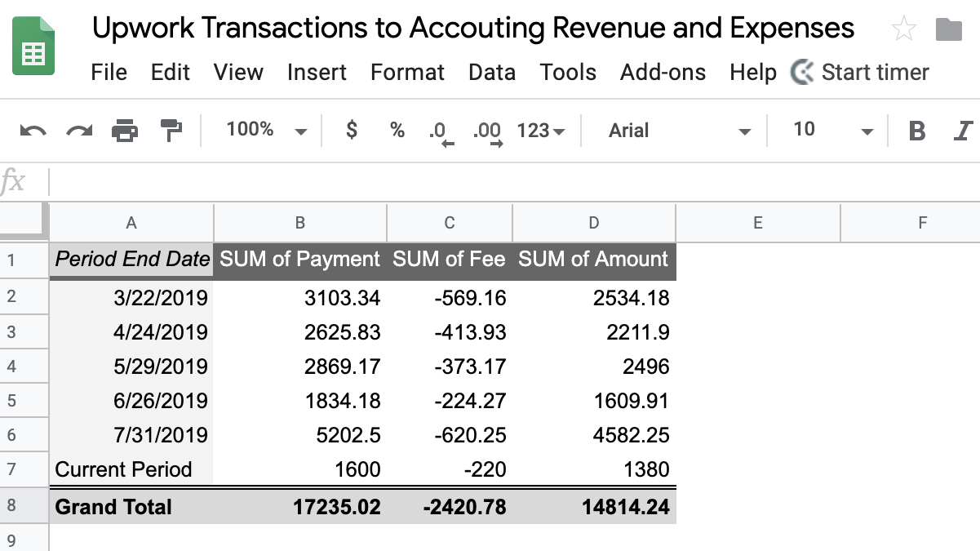This screenshot has height=551, width=980.
Task: Open the font size 10 dropdown
Action: 833,130
